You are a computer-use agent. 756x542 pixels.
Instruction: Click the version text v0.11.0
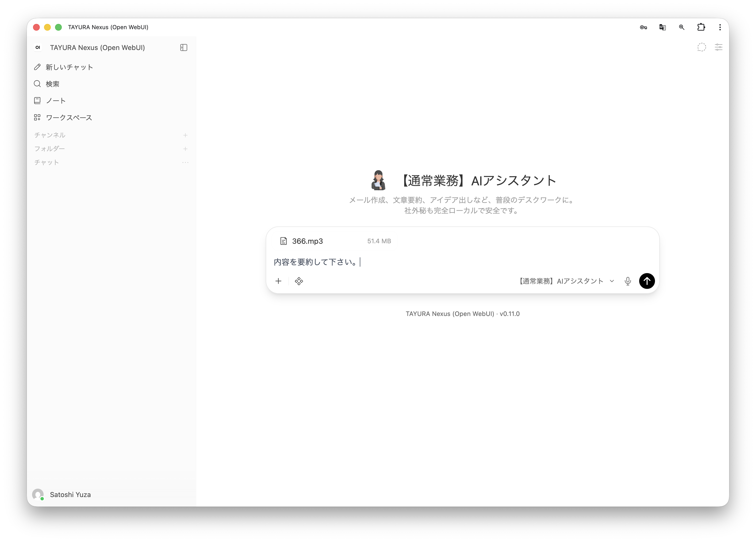[510, 314]
